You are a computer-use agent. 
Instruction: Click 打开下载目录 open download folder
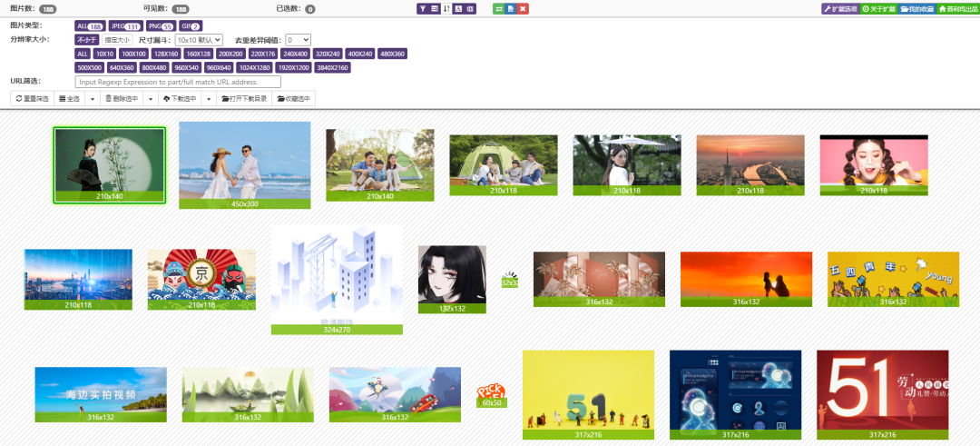pyautogui.click(x=244, y=98)
